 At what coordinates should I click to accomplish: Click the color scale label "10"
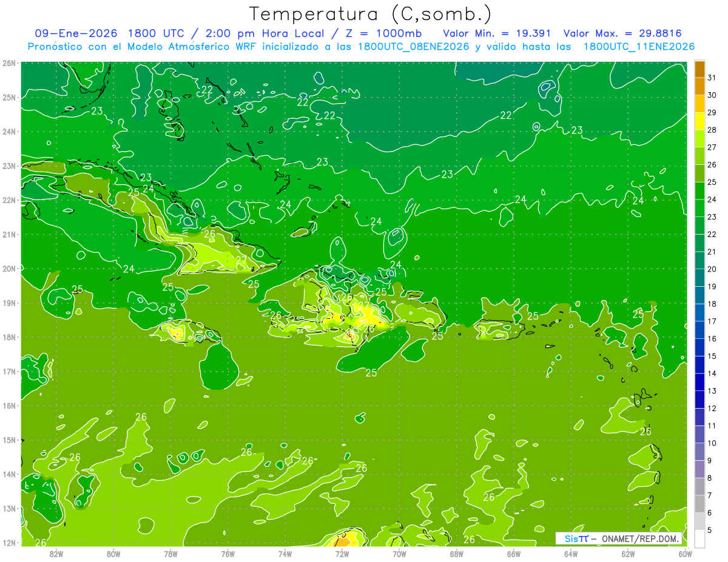(x=712, y=443)
